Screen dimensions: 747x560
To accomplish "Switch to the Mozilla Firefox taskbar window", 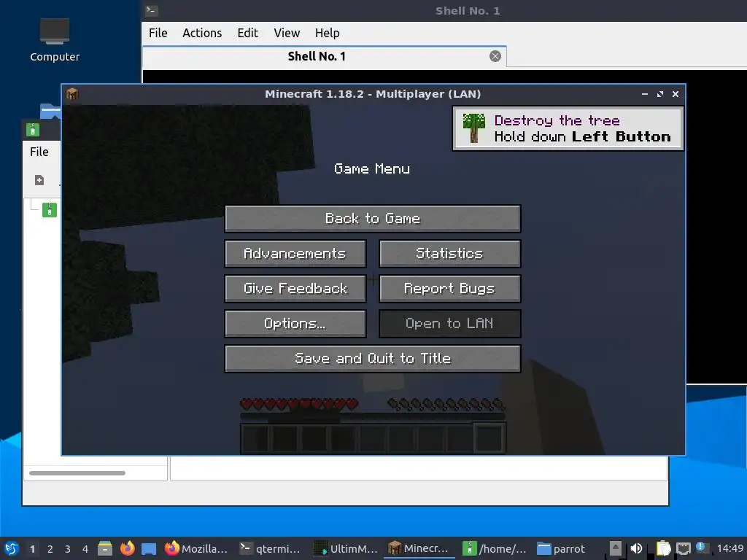I will click(x=196, y=548).
